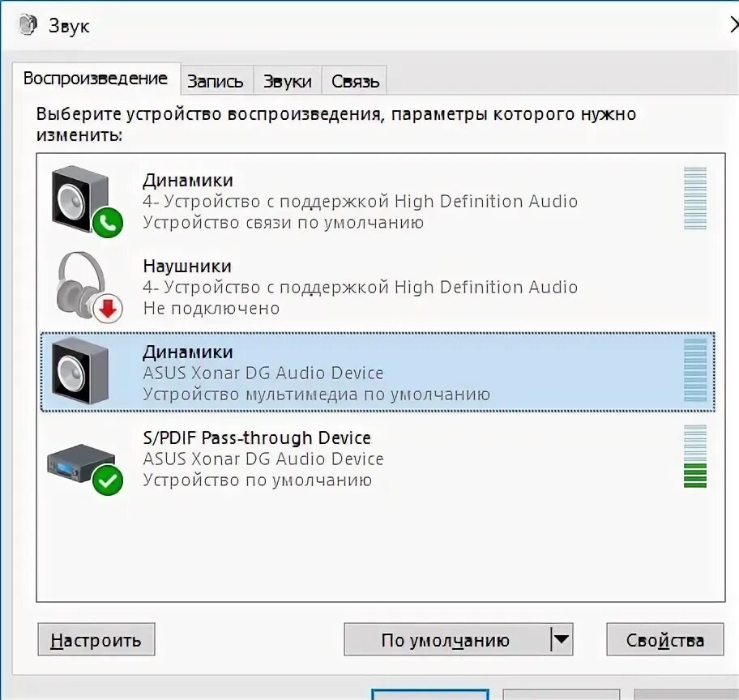Switch to the Запись tab
Image resolution: width=739 pixels, height=700 pixels.
(x=215, y=81)
